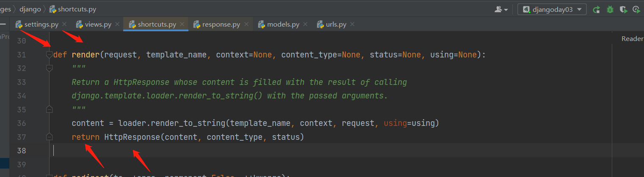
Task: Click fold marker at line 37 return
Action: (x=49, y=137)
